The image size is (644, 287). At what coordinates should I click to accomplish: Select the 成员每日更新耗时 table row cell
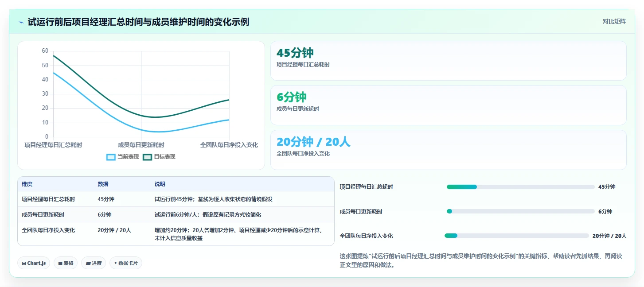coord(43,215)
